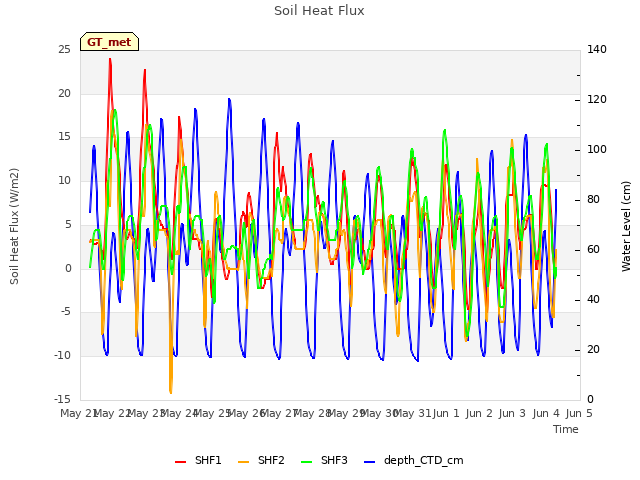Viewport: 640px width, 480px height.
Task: Click the 40 tick on right axis
Action: pyautogui.click(x=593, y=300)
